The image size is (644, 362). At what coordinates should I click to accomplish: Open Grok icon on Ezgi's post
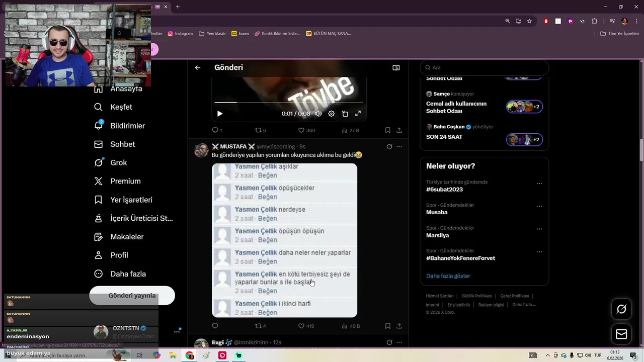[x=389, y=342]
